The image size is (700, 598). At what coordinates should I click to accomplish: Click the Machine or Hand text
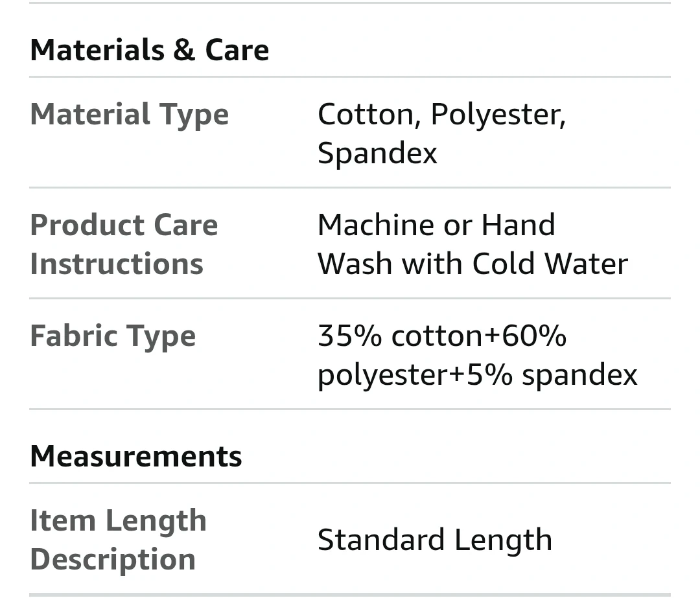coord(436,225)
